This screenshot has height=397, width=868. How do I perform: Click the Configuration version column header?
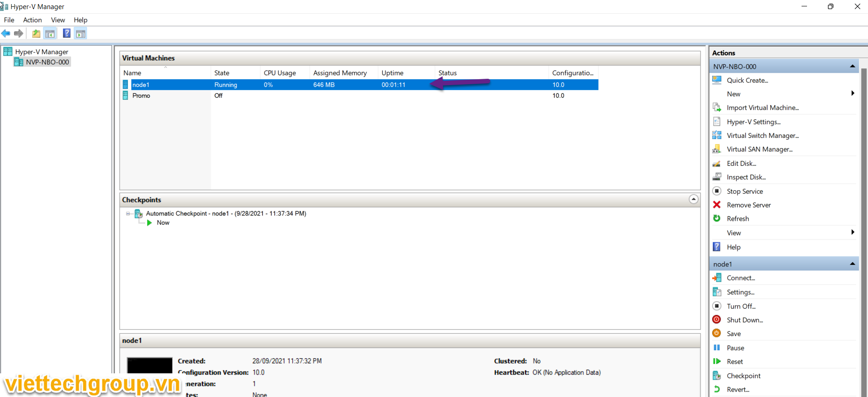[x=574, y=73]
